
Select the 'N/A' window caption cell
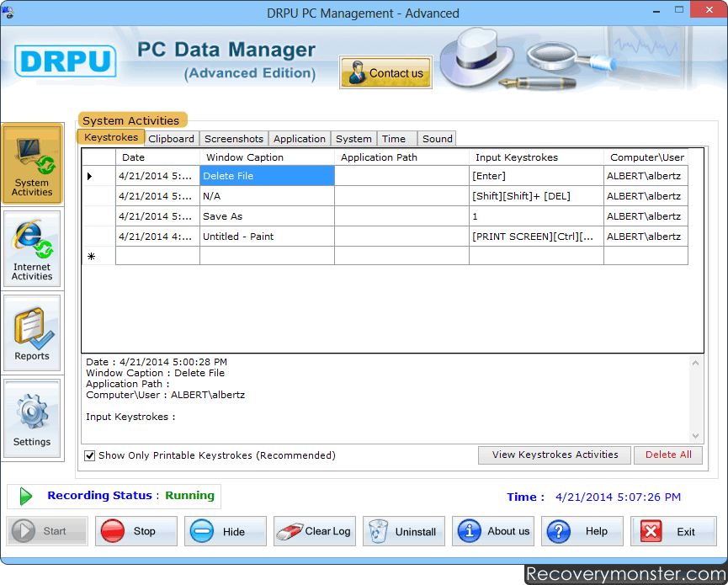[x=267, y=196]
